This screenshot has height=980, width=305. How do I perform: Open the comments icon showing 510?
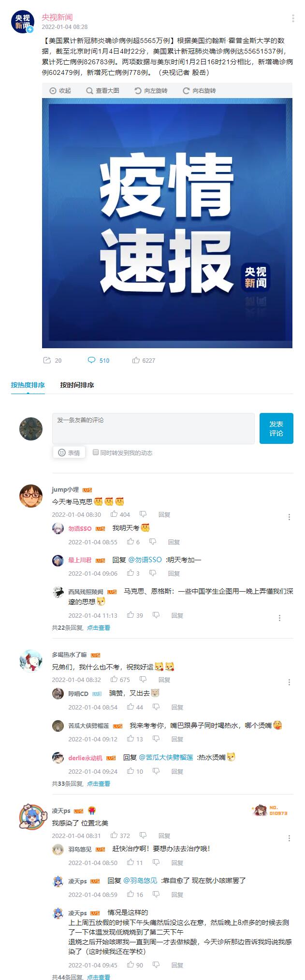click(91, 360)
